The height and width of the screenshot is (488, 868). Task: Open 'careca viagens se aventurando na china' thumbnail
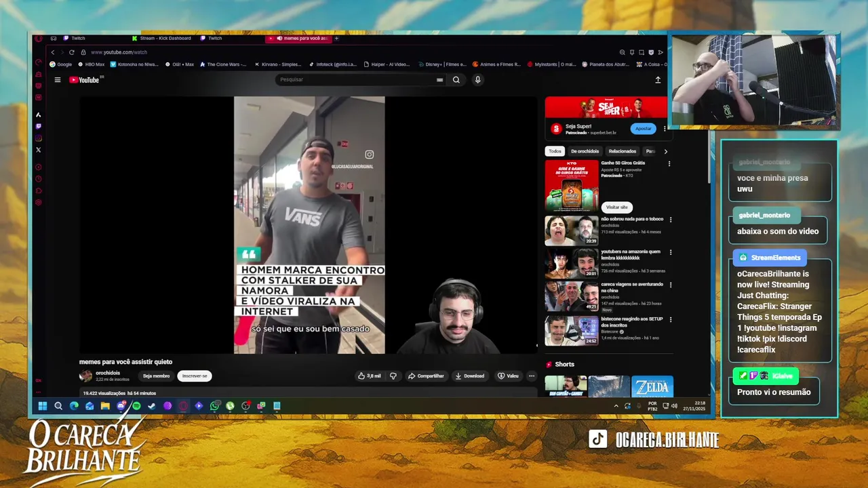[x=572, y=296]
